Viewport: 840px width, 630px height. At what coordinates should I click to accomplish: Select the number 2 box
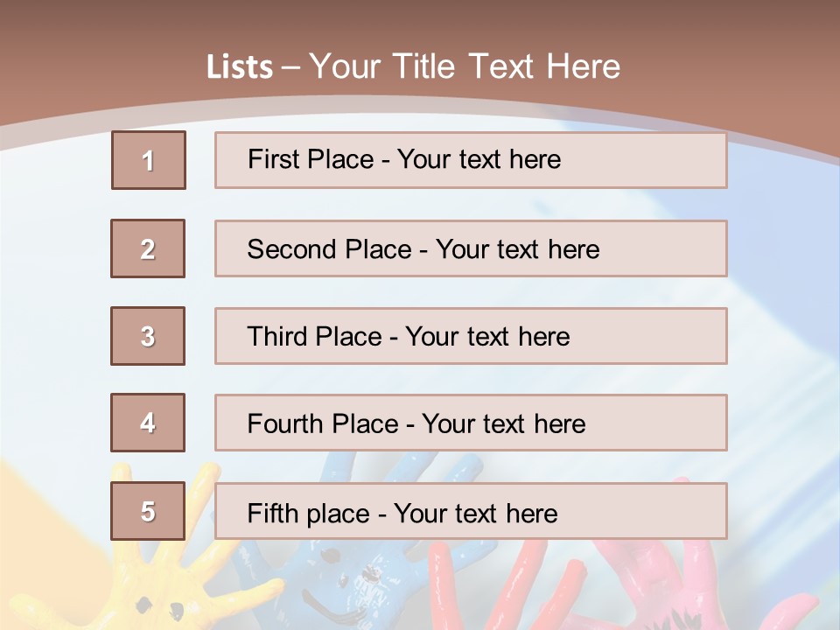coord(148,248)
